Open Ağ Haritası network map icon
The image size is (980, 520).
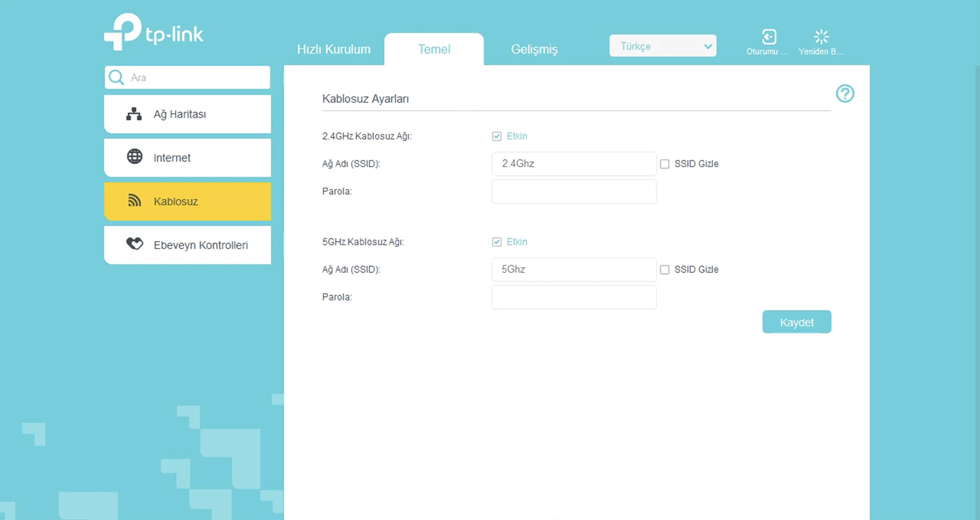pos(134,114)
